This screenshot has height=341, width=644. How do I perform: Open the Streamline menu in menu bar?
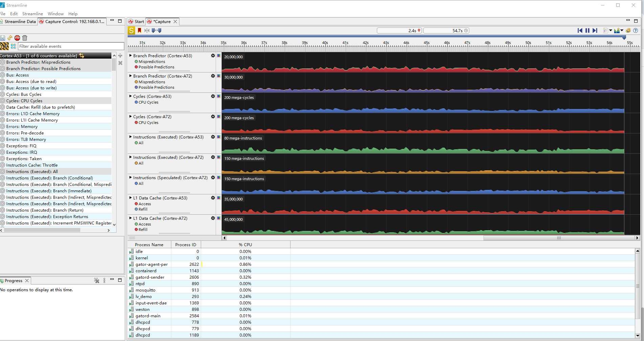pyautogui.click(x=33, y=14)
